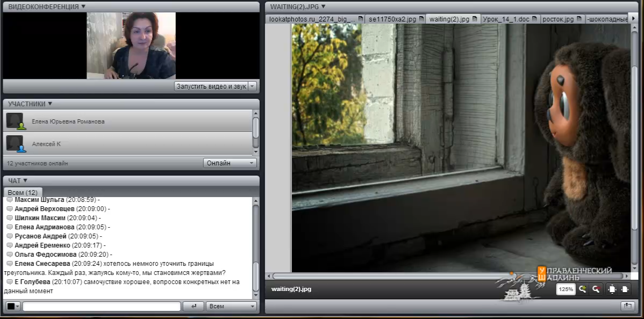Click the chat vertical scrollbar thumb
644x319 pixels.
[x=255, y=277]
